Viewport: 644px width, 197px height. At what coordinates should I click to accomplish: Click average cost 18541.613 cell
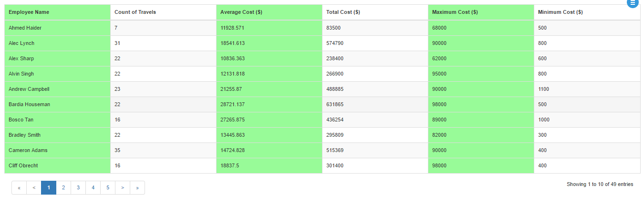270,44
